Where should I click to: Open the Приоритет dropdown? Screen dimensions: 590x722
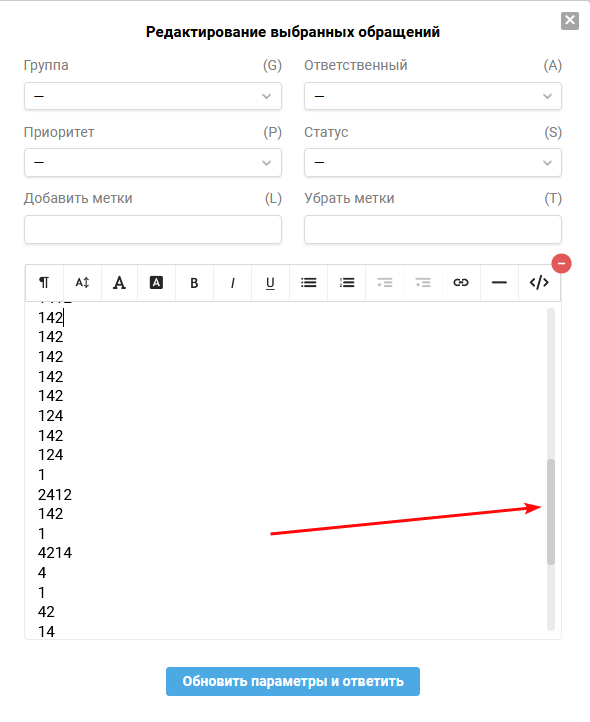coord(153,163)
